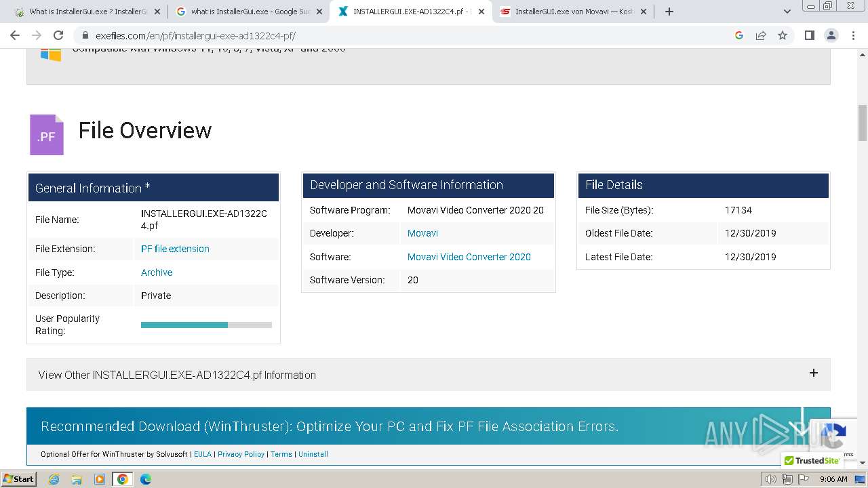Viewport: 868px width, 488px height.
Task: Click the address bar URL
Action: (x=195, y=36)
